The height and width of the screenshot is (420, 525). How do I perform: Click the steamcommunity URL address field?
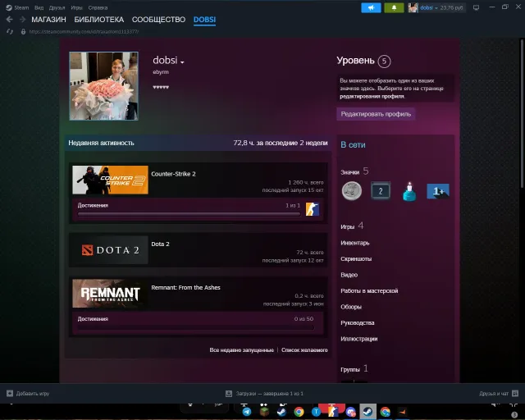coord(84,31)
